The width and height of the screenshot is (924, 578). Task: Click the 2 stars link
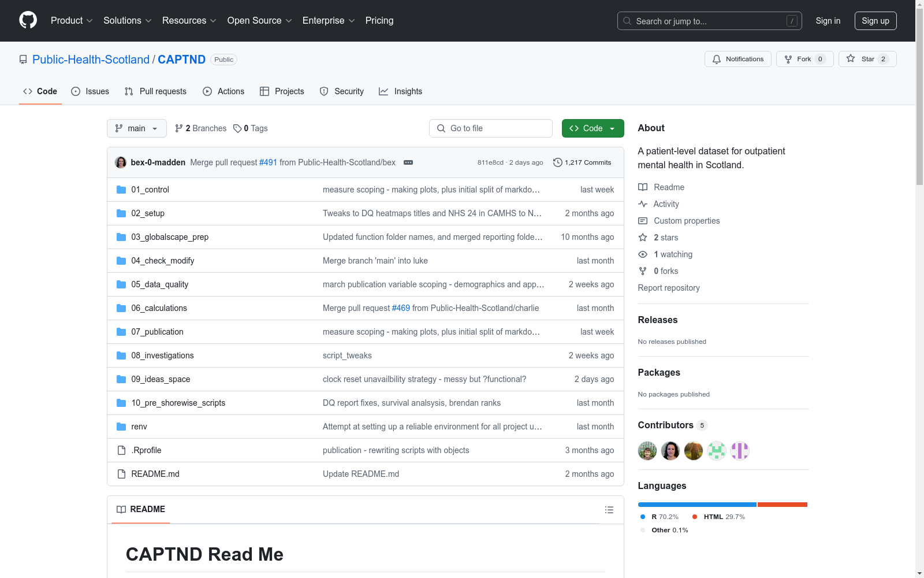pos(666,238)
